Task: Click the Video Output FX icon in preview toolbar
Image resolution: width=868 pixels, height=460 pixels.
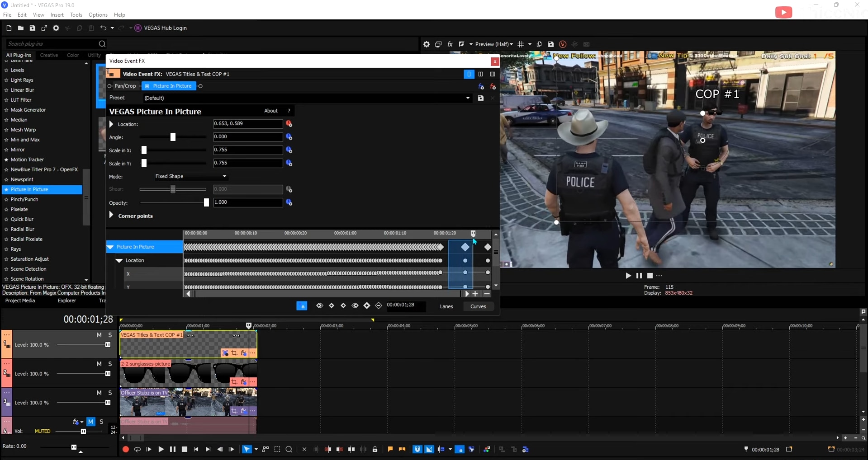Action: point(450,44)
